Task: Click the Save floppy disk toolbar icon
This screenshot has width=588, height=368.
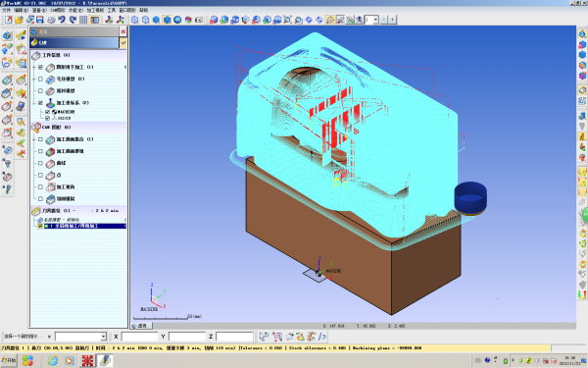Action: click(x=40, y=20)
